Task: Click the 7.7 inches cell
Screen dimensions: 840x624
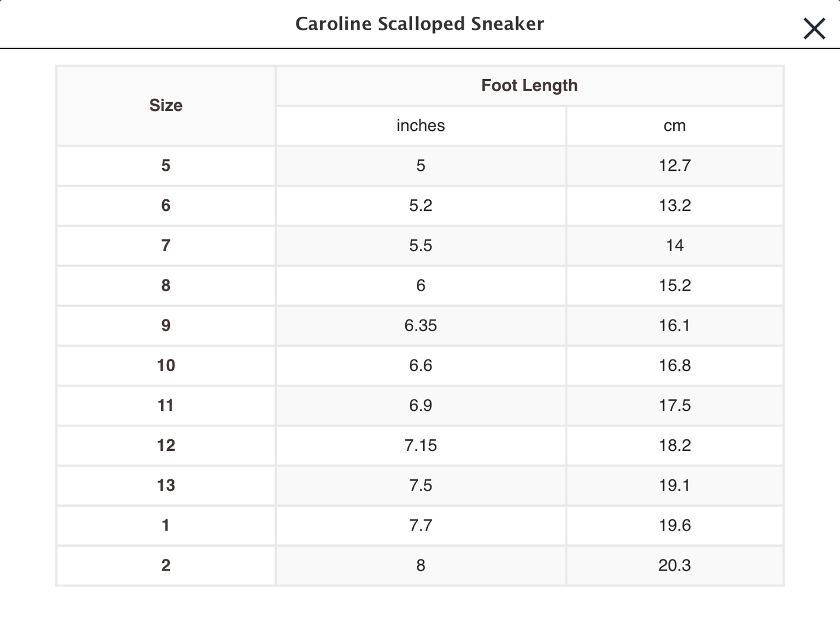Action: click(x=420, y=525)
